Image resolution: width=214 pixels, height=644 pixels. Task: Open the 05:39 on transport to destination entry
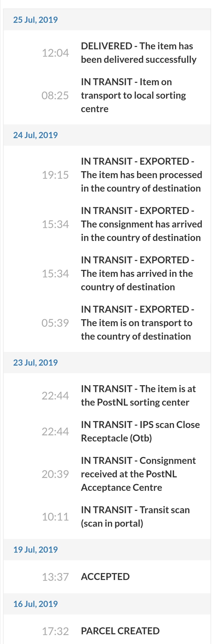(x=107, y=323)
